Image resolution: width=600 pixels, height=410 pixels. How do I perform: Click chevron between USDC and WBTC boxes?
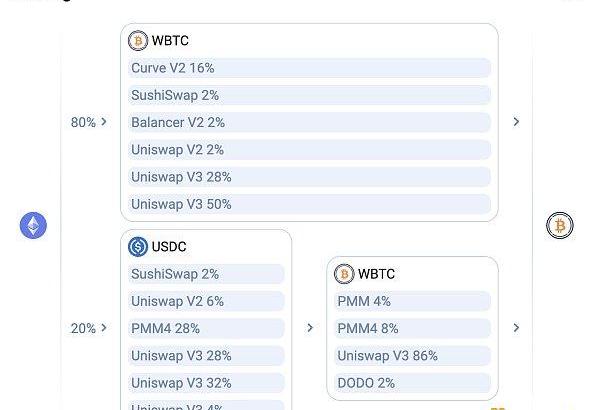(310, 328)
